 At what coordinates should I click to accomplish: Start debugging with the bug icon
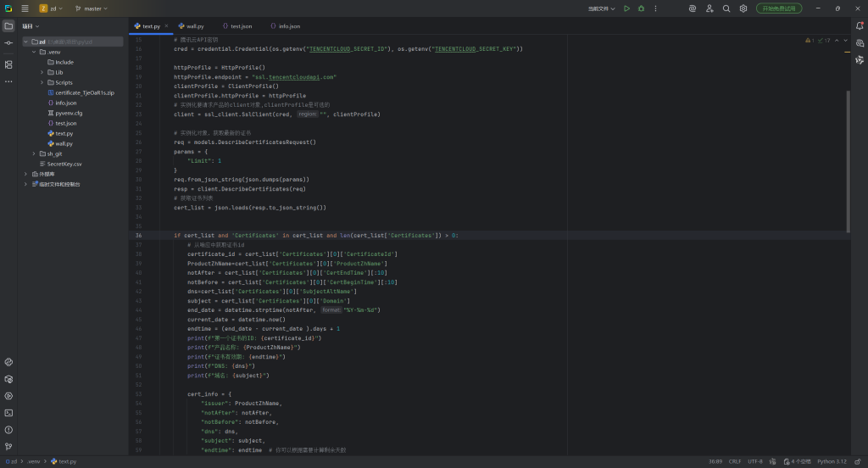point(641,8)
